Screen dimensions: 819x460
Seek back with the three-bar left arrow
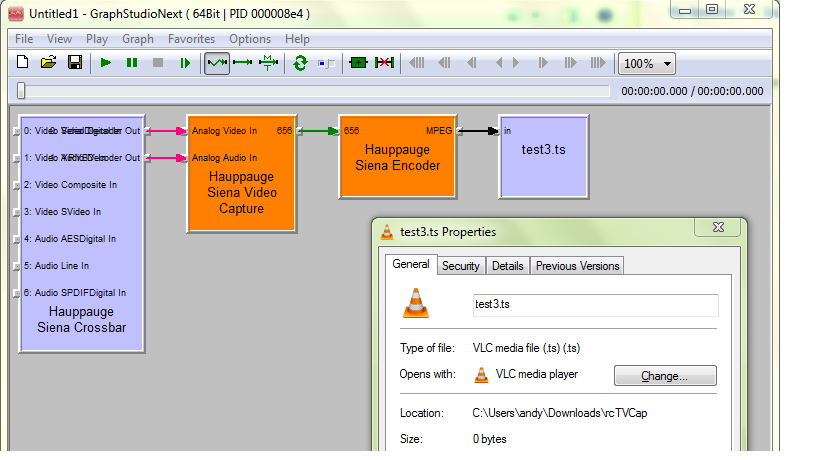point(444,63)
